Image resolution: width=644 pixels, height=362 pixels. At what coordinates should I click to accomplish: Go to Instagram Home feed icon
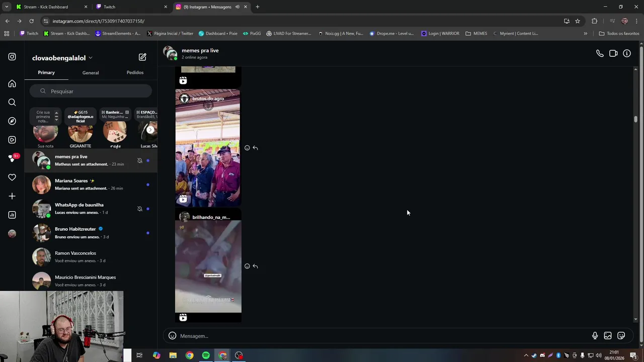click(12, 83)
